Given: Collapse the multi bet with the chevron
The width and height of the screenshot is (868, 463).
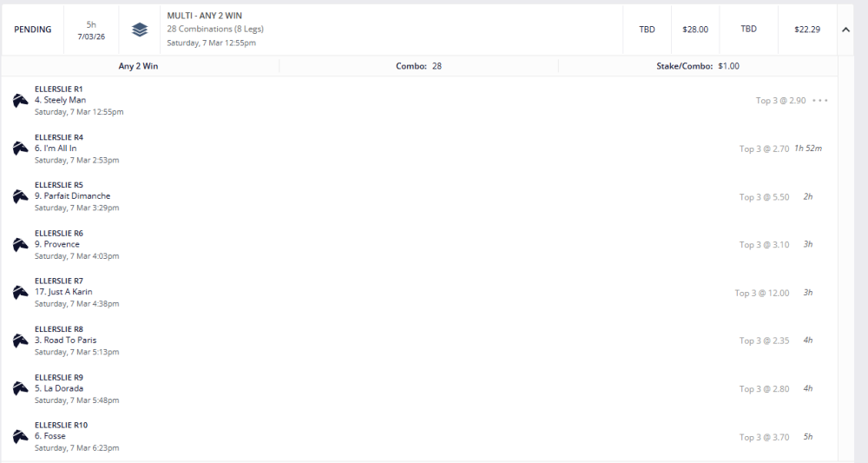Looking at the screenshot, I should [845, 30].
